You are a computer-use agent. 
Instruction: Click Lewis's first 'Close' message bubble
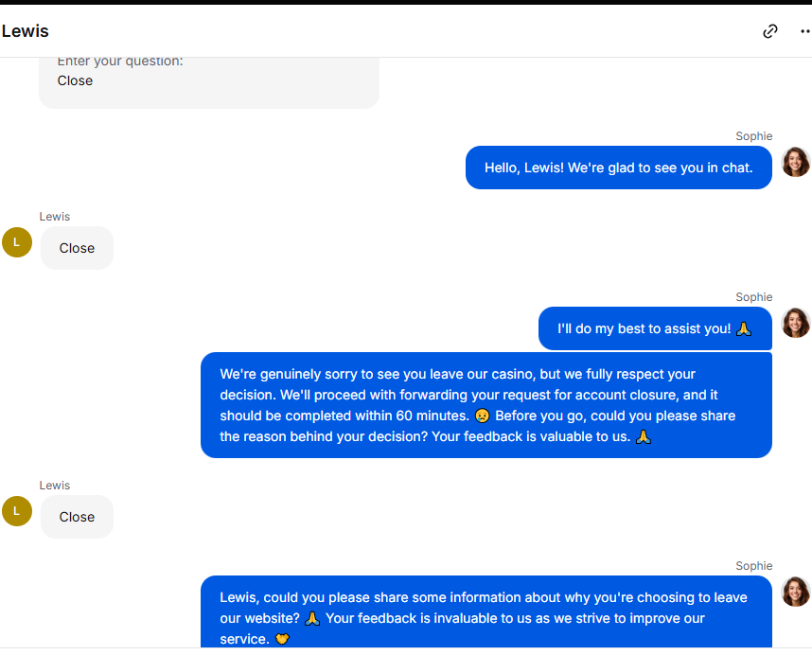(77, 248)
